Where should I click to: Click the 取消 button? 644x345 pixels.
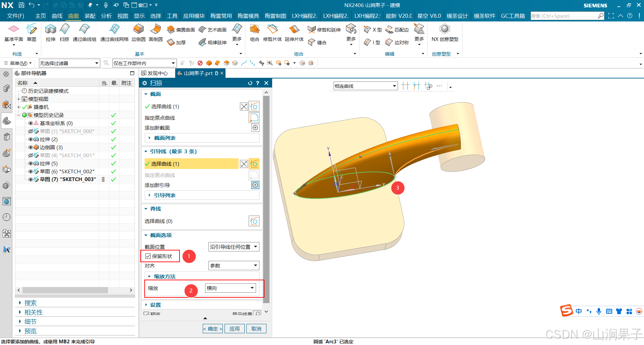pyautogui.click(x=256, y=329)
